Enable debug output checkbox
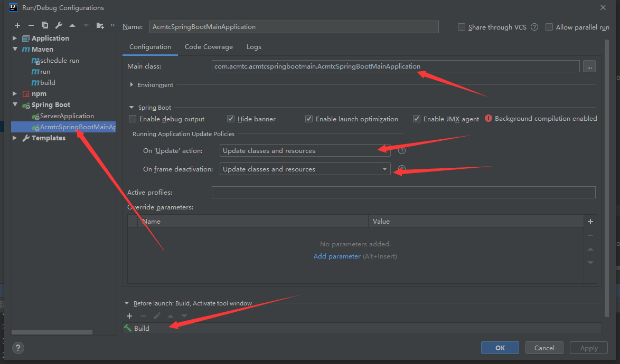The width and height of the screenshot is (620, 364). [133, 119]
